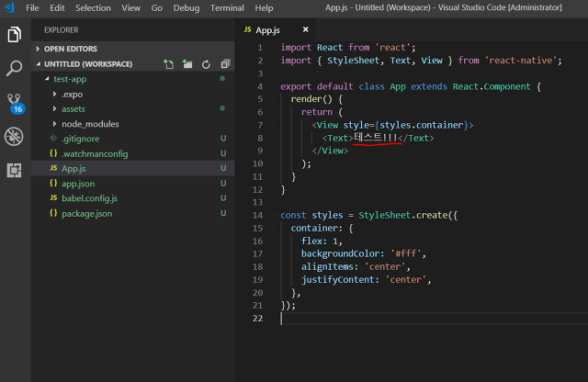Fold the container object at line 15

pos(274,229)
